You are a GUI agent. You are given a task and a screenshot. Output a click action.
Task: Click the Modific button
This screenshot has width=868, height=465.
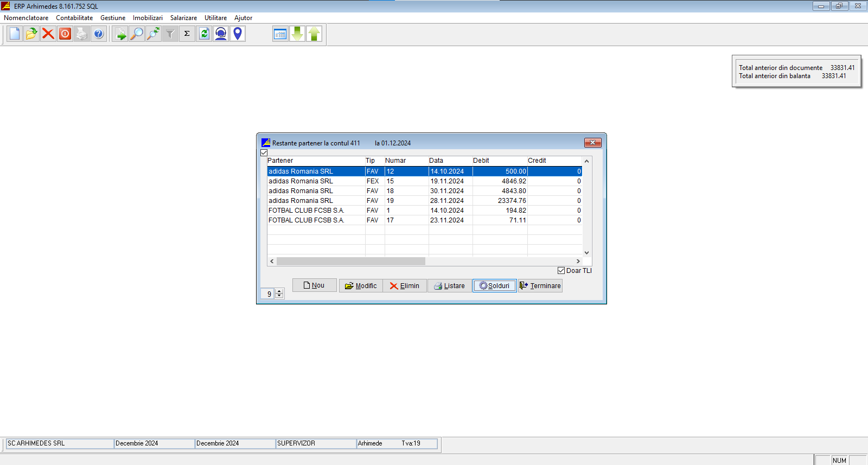[361, 286]
